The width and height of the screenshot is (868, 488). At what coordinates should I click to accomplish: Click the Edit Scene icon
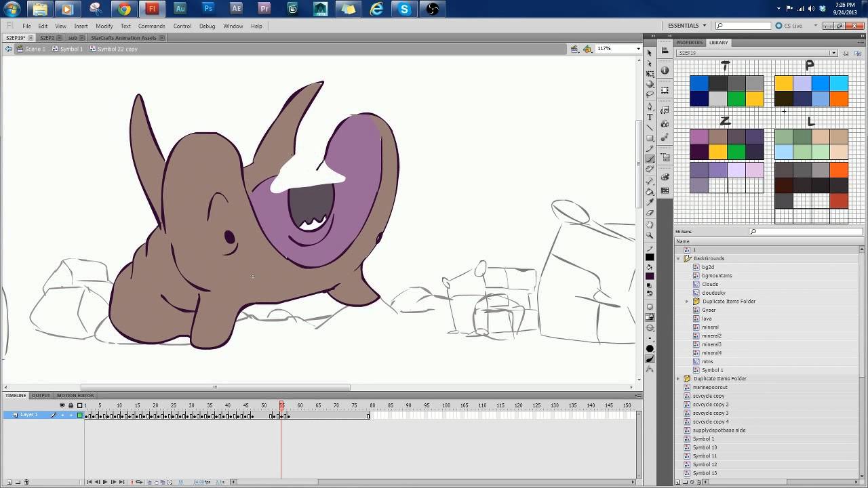tap(574, 49)
